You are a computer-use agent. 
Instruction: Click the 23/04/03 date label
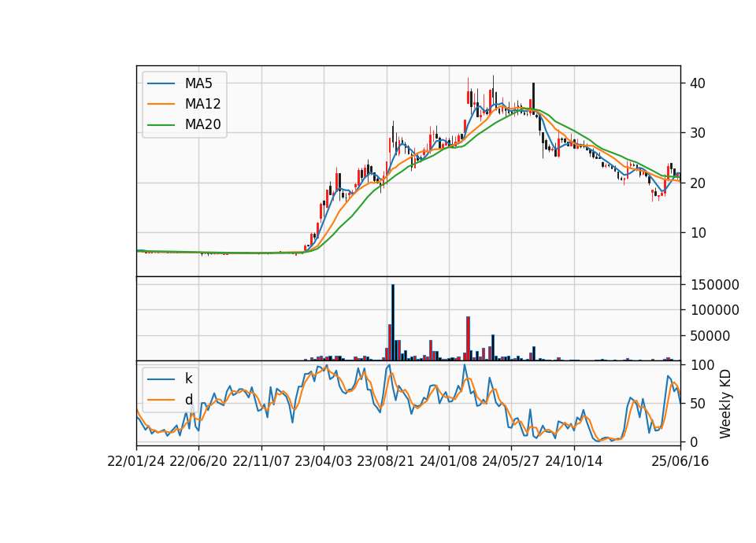click(324, 461)
